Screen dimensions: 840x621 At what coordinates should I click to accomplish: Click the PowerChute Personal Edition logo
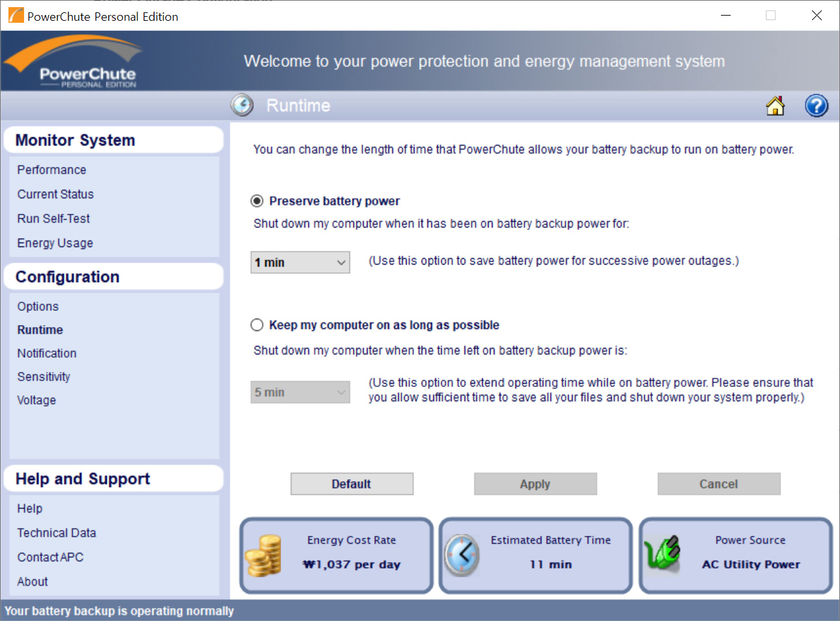74,62
